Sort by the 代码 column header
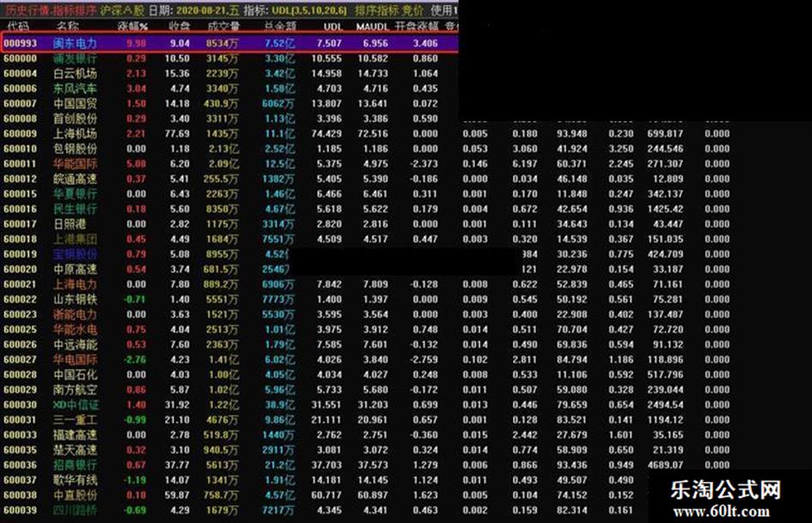The image size is (812, 523). [18, 27]
